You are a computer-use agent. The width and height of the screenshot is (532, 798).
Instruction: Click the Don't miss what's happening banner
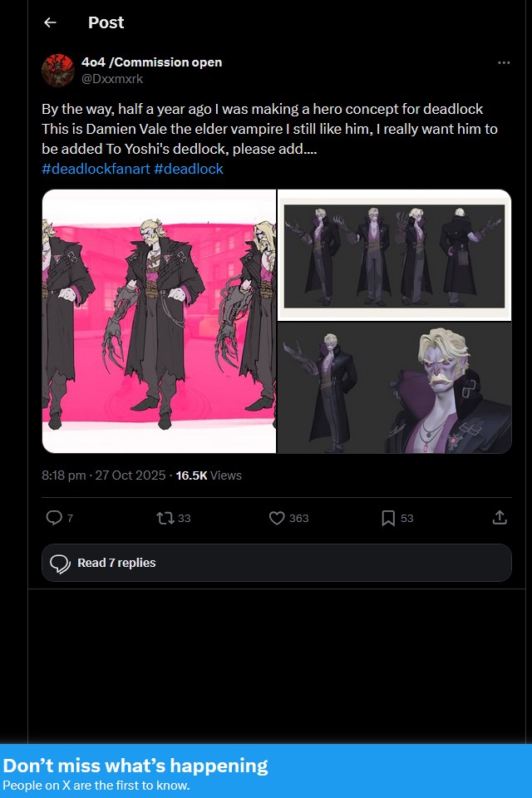(266, 771)
